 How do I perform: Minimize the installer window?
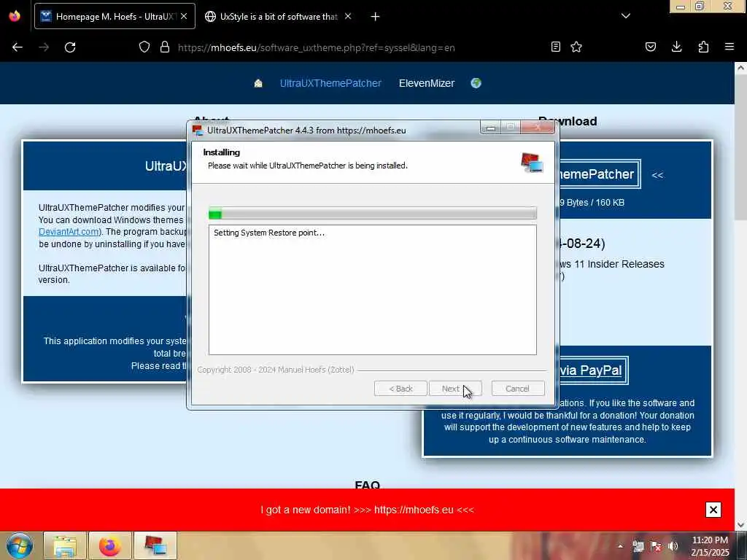tap(491, 128)
